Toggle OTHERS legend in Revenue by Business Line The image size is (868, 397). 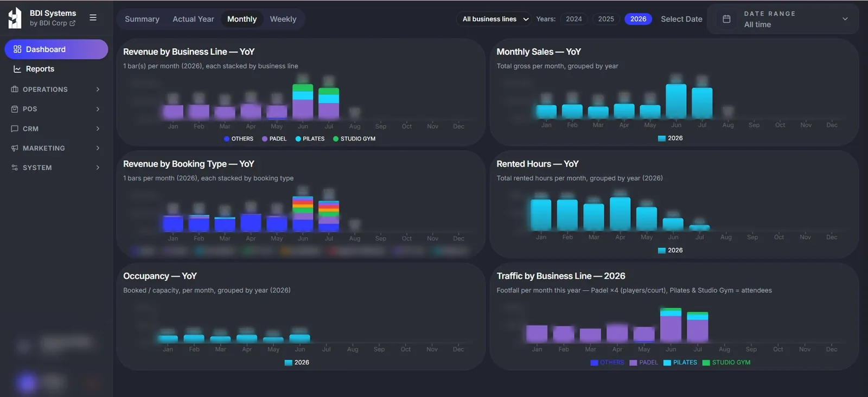tap(239, 139)
